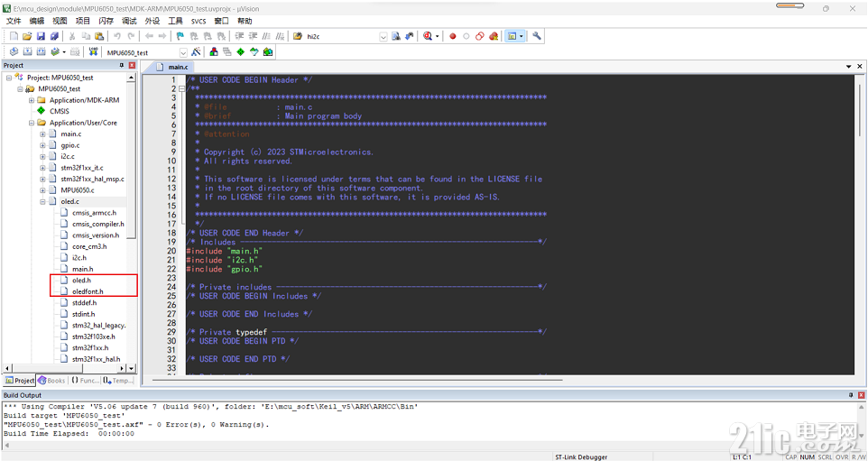Expand the MPU6050.c tree node

42,189
